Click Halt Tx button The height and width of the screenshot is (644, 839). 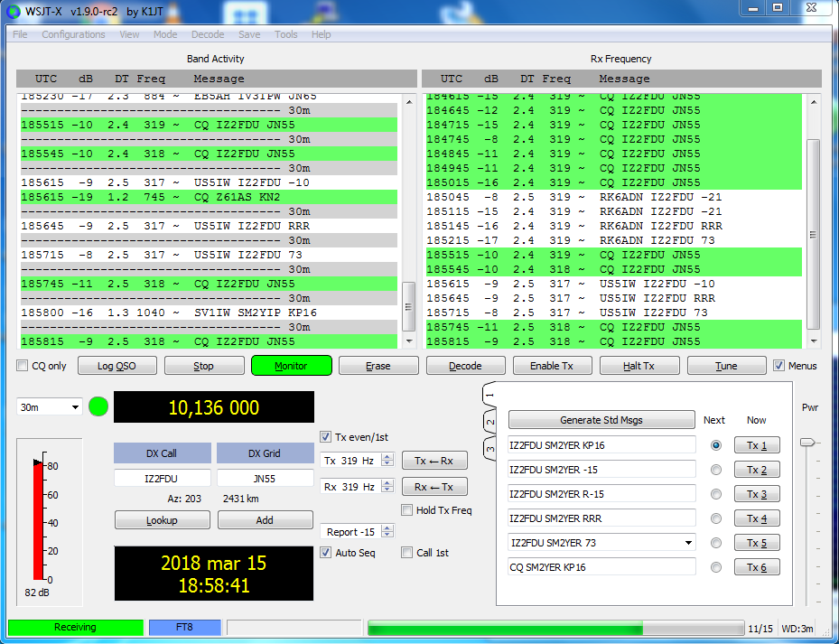pos(639,366)
